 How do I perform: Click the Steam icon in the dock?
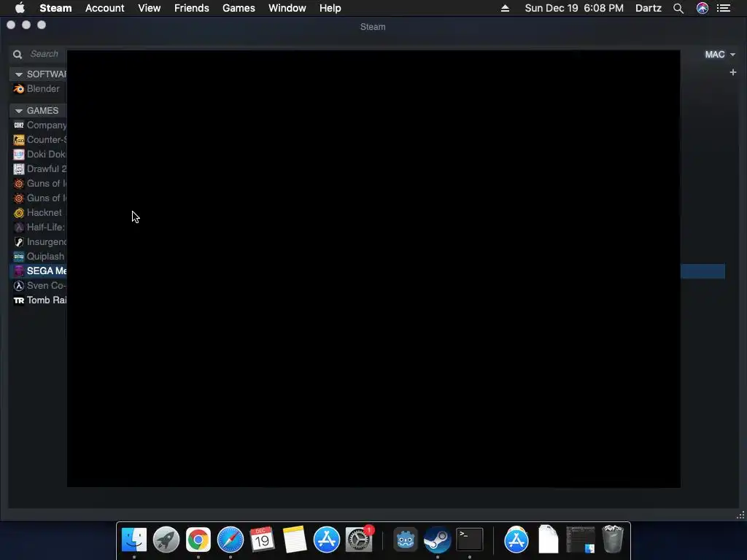coord(438,540)
